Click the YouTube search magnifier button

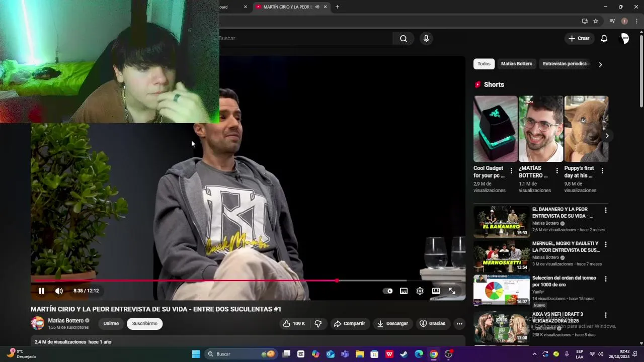coord(404,38)
